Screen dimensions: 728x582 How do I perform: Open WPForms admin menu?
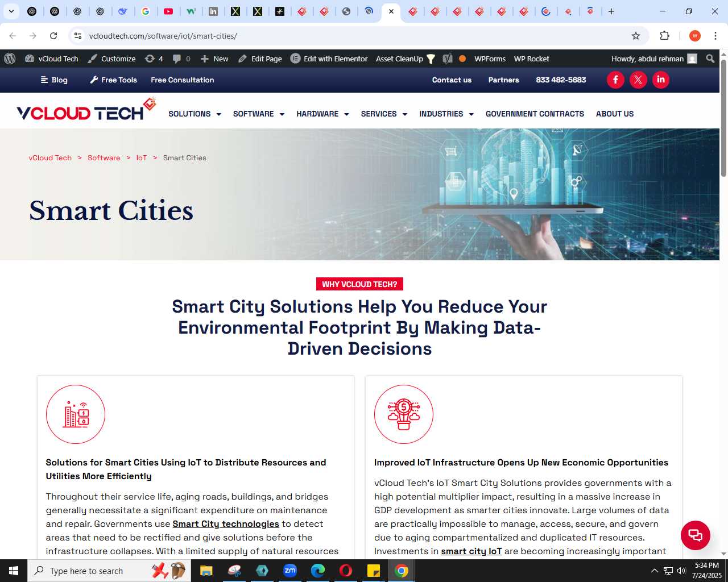(x=490, y=59)
